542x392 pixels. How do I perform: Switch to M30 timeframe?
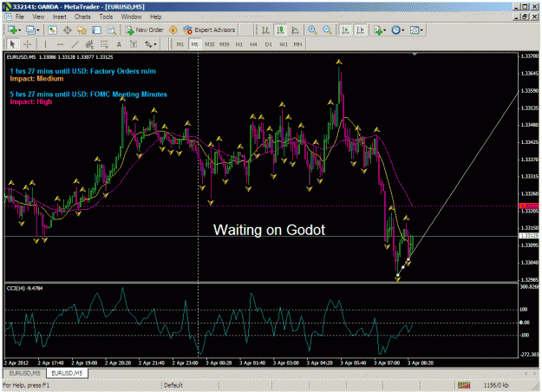click(225, 44)
